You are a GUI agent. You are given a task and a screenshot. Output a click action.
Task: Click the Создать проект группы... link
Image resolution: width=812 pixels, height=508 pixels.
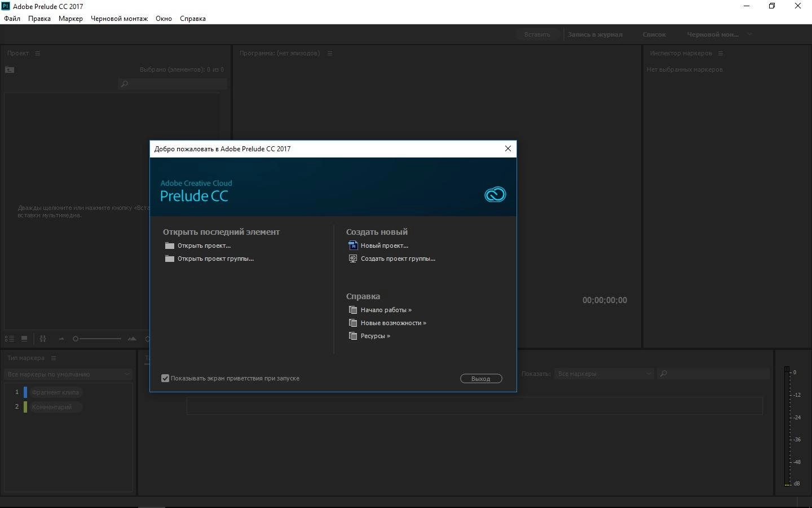coord(398,259)
